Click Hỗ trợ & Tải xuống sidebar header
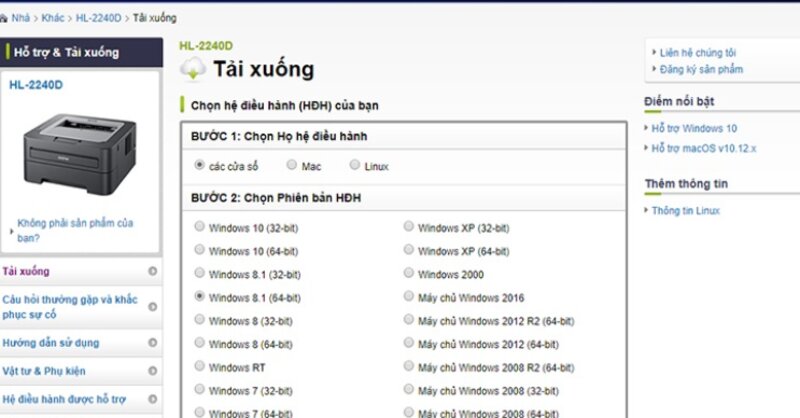 82,52
